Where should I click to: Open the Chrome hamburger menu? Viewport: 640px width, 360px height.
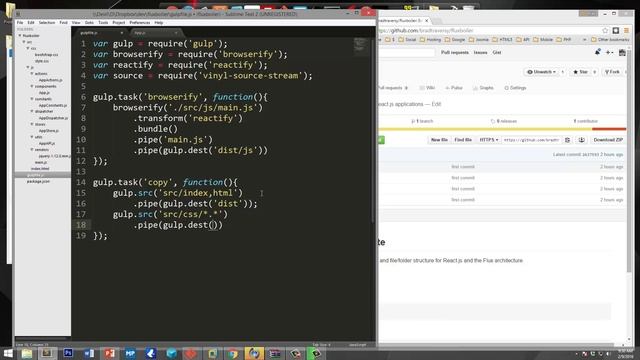click(x=626, y=31)
